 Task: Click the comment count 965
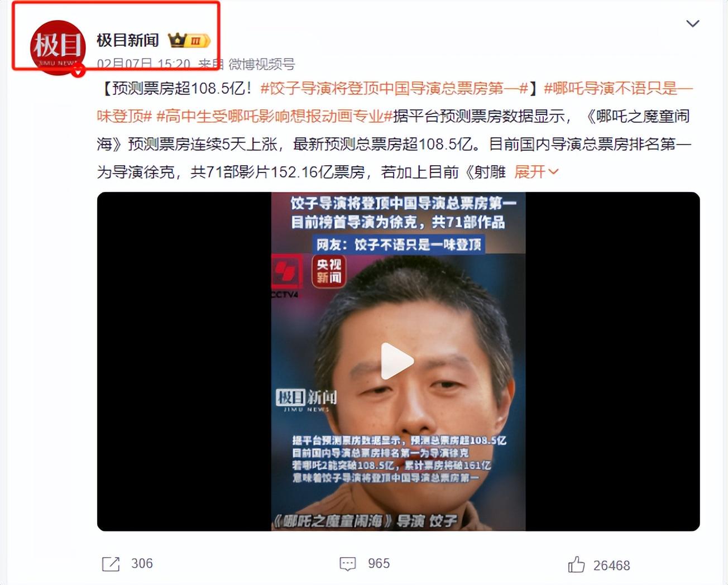pyautogui.click(x=379, y=564)
